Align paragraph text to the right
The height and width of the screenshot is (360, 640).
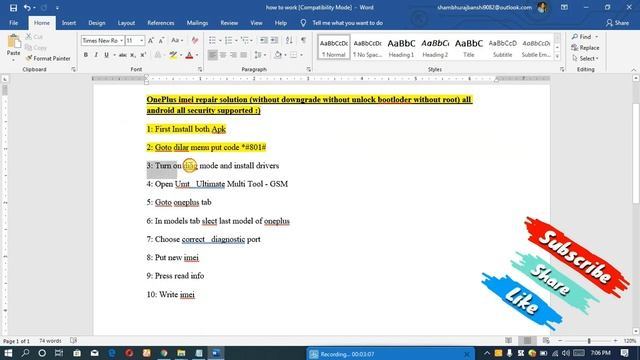coord(233,55)
